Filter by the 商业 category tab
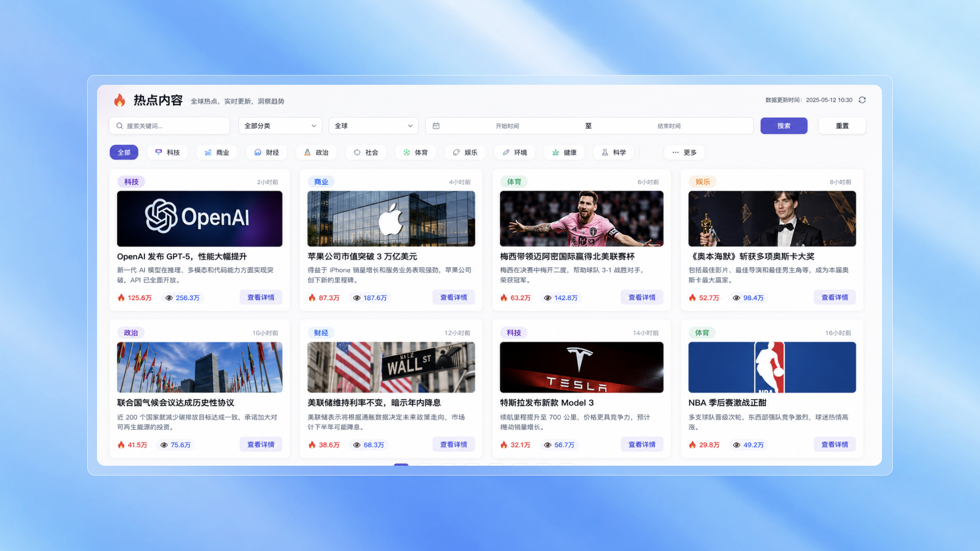This screenshot has width=980, height=551. point(217,152)
